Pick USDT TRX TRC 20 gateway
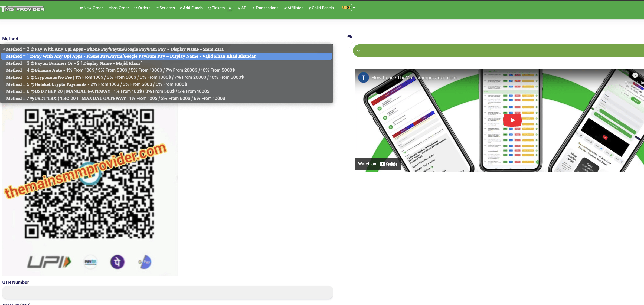Image resolution: width=644 pixels, height=305 pixels. pos(116,99)
